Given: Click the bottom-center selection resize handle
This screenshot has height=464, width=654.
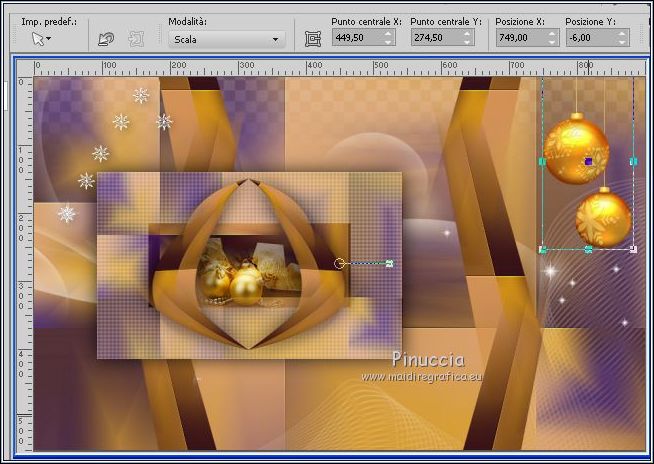Looking at the screenshot, I should [x=588, y=249].
